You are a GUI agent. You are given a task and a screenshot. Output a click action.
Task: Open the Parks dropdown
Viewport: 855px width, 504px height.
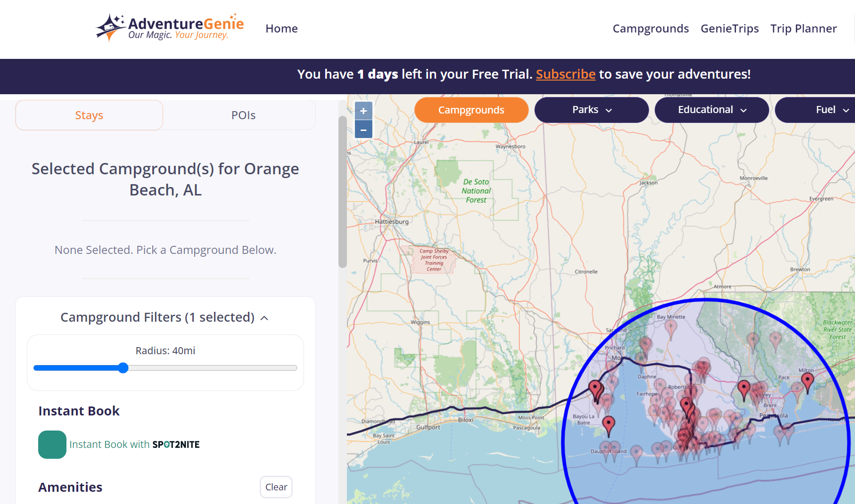point(592,110)
